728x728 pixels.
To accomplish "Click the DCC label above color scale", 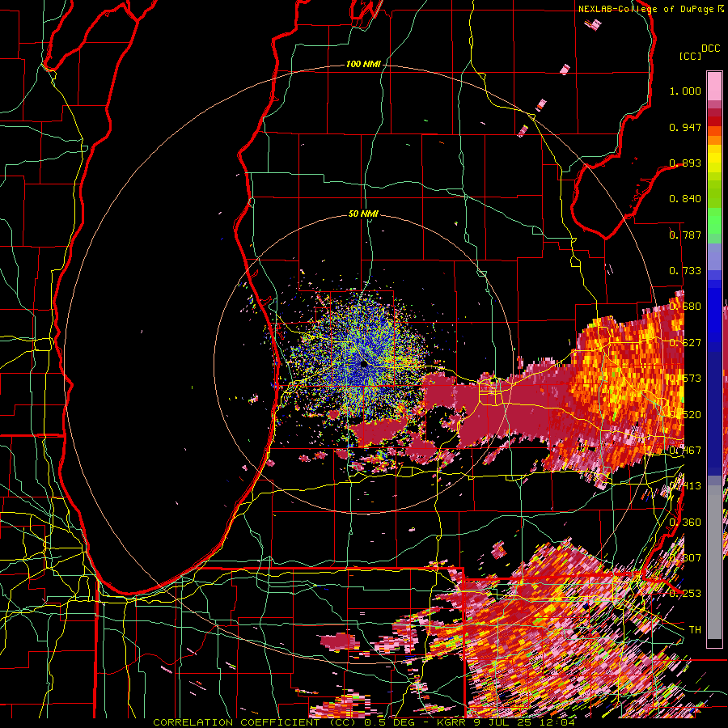I will click(711, 49).
